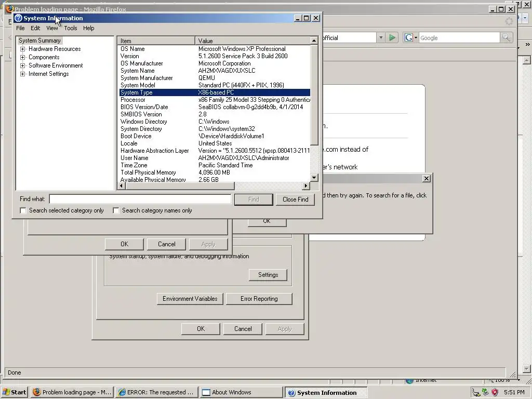This screenshot has width=532, height=399.
Task: Enable Search selected category only
Action: pos(23,211)
